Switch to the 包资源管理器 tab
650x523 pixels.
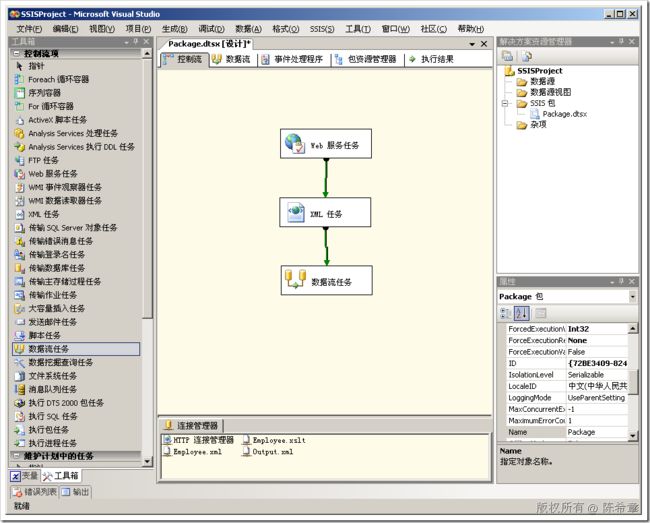pos(366,59)
